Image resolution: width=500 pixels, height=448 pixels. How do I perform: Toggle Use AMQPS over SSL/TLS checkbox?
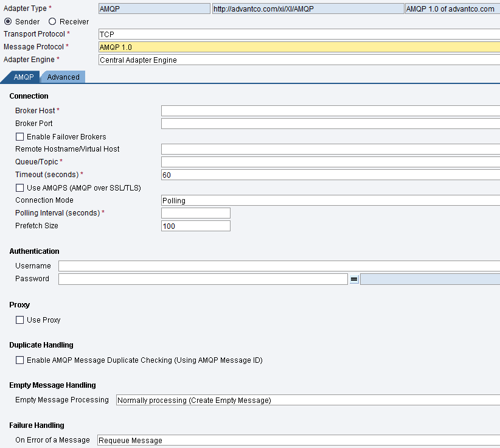coord(20,187)
